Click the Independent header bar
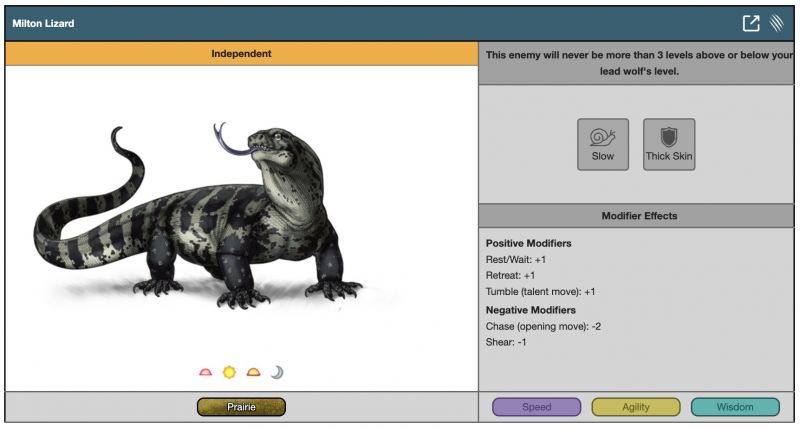The height and width of the screenshot is (429, 800). coord(241,54)
